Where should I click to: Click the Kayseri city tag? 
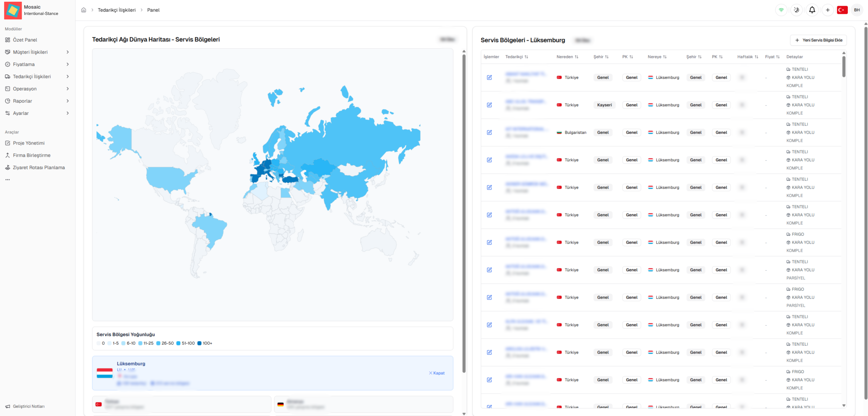tap(604, 105)
